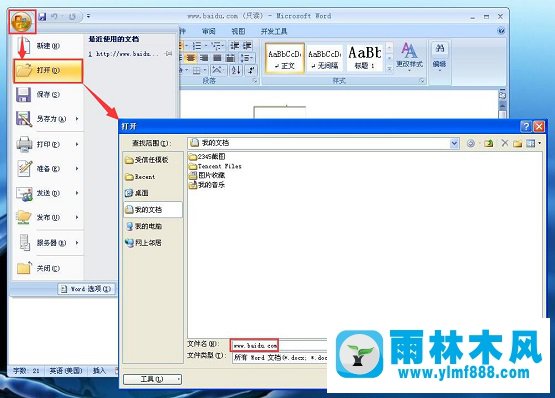555x398 pixels.
Task: Toggle Show/Hide paragraph marks
Action: (x=251, y=70)
